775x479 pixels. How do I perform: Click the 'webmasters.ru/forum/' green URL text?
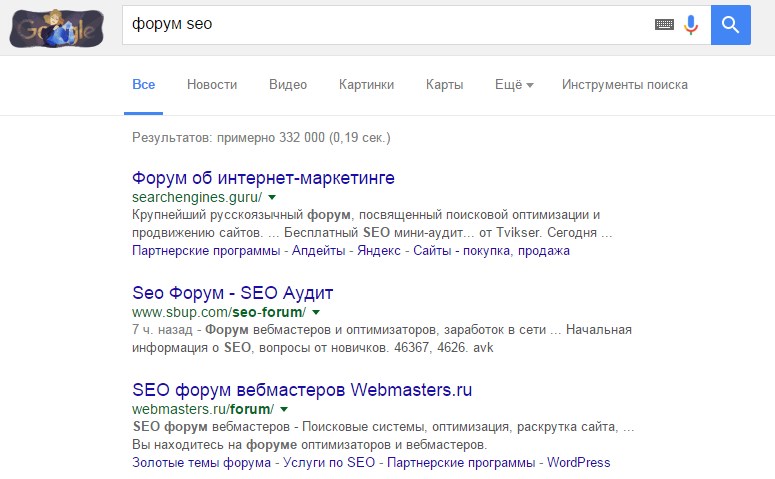(x=203, y=409)
